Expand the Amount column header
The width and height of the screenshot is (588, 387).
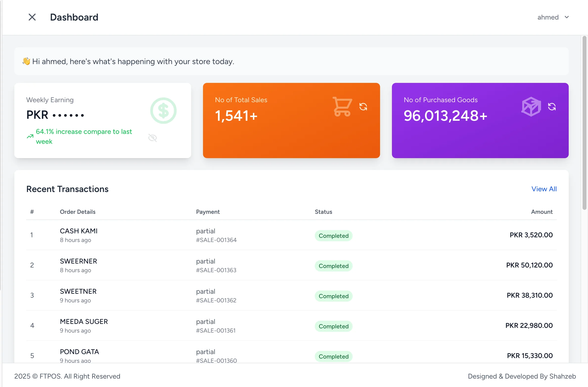click(x=542, y=212)
